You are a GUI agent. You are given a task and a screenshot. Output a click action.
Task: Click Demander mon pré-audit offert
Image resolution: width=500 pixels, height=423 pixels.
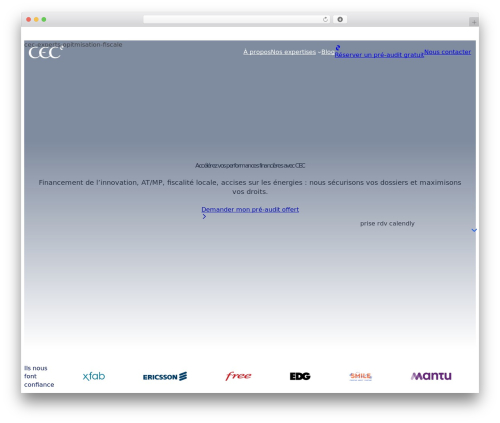pyautogui.click(x=250, y=209)
